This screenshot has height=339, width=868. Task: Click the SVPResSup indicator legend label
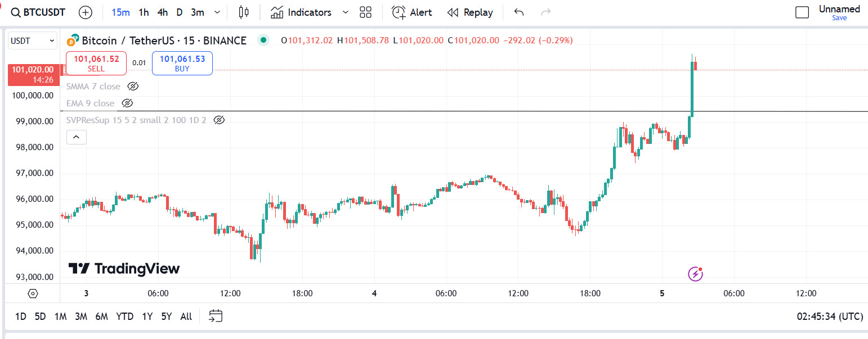click(x=137, y=120)
